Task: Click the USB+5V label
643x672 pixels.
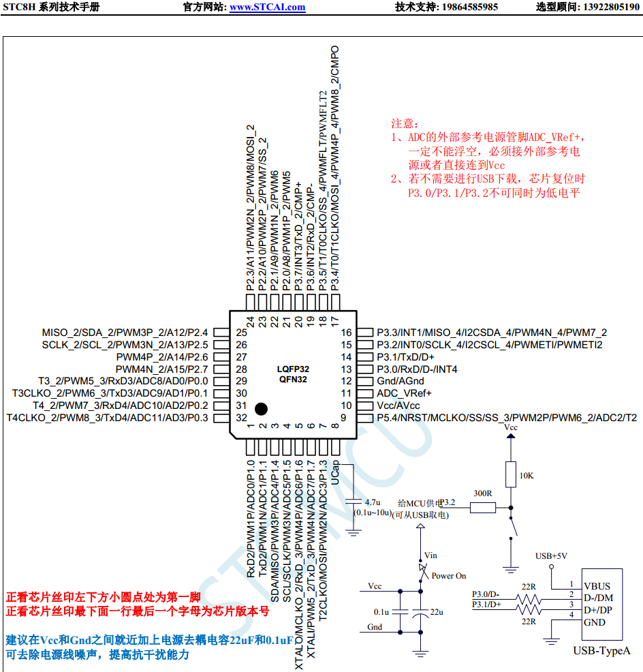Action: tap(551, 556)
